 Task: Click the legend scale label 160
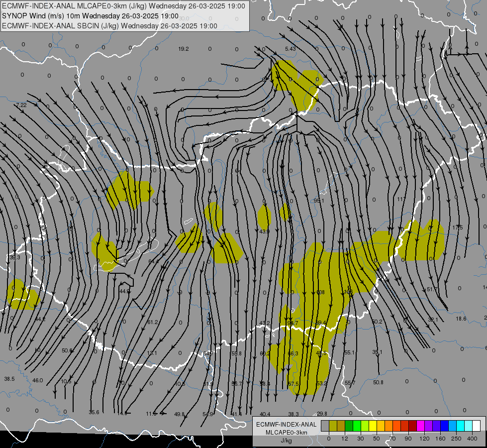(440, 439)
